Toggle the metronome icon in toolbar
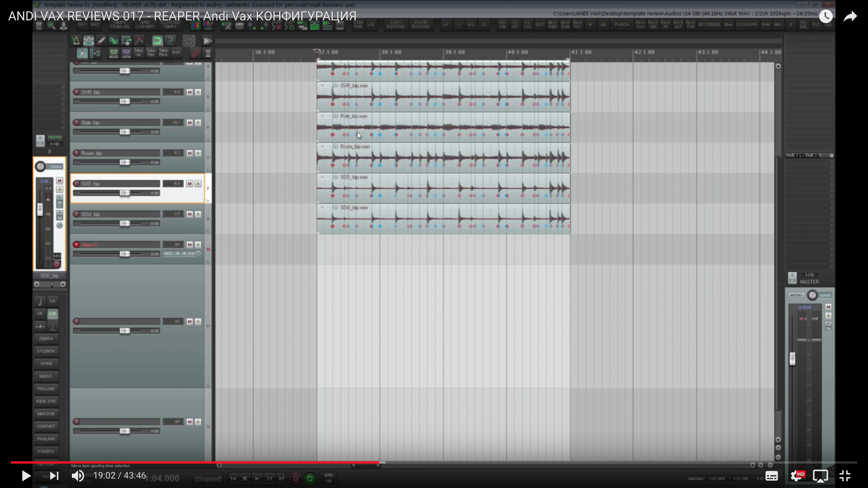Image resolution: width=868 pixels, height=488 pixels. [x=75, y=41]
